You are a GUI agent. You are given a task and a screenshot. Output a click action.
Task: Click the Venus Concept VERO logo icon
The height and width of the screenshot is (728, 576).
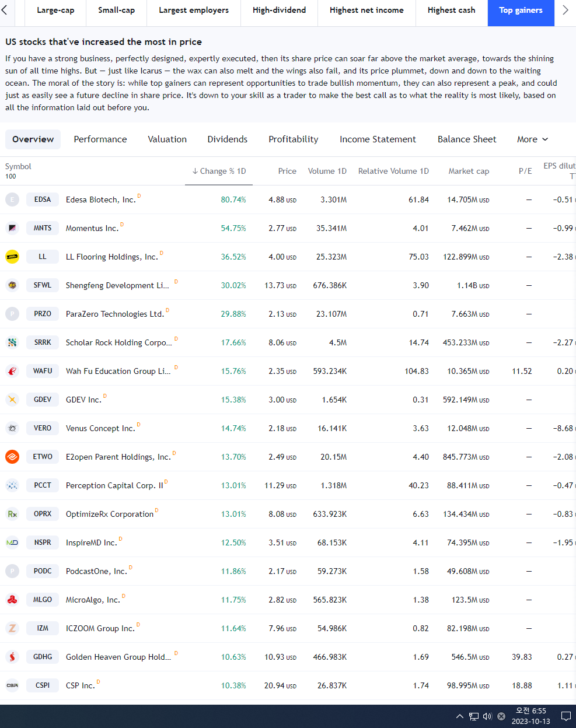point(12,428)
